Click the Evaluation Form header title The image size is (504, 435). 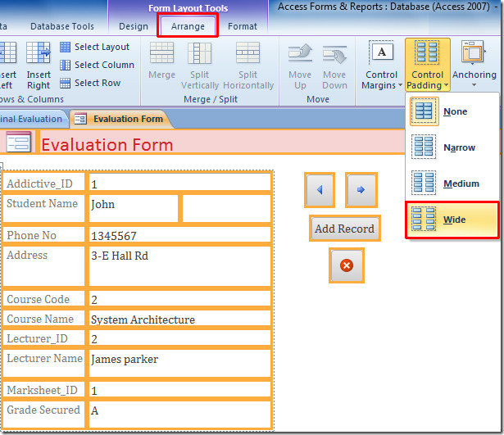tap(107, 144)
